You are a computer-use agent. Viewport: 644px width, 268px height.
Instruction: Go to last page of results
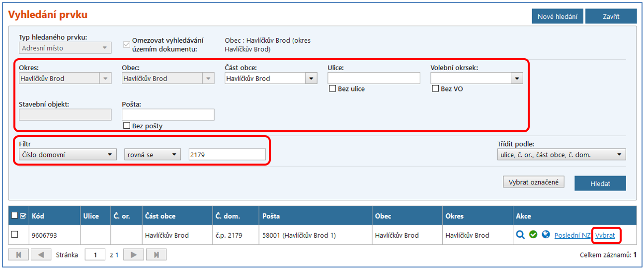coord(156,255)
